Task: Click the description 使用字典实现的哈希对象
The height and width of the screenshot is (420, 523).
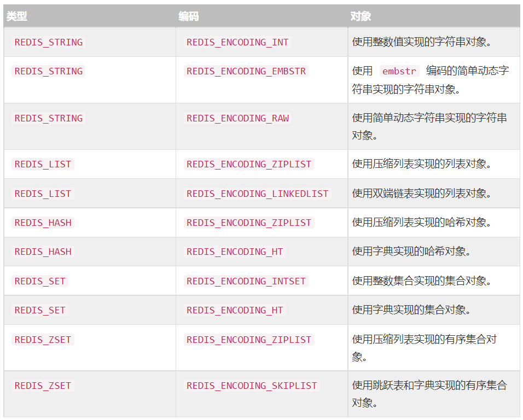Action: click(411, 252)
